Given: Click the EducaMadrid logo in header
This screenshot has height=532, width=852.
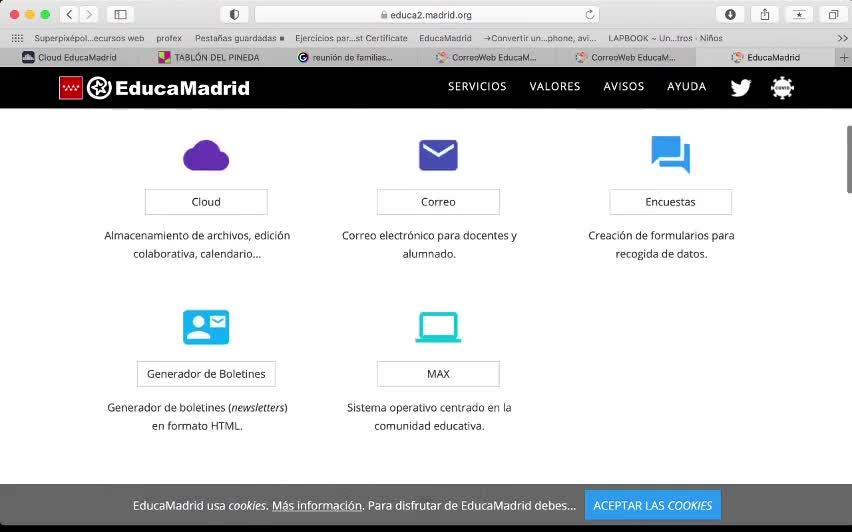Looking at the screenshot, I should (x=168, y=87).
